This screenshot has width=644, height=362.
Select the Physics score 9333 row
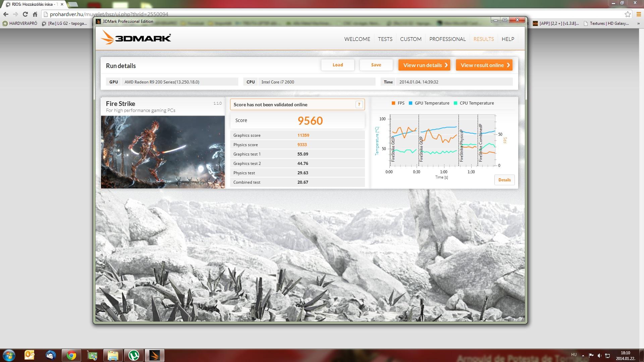pos(298,144)
